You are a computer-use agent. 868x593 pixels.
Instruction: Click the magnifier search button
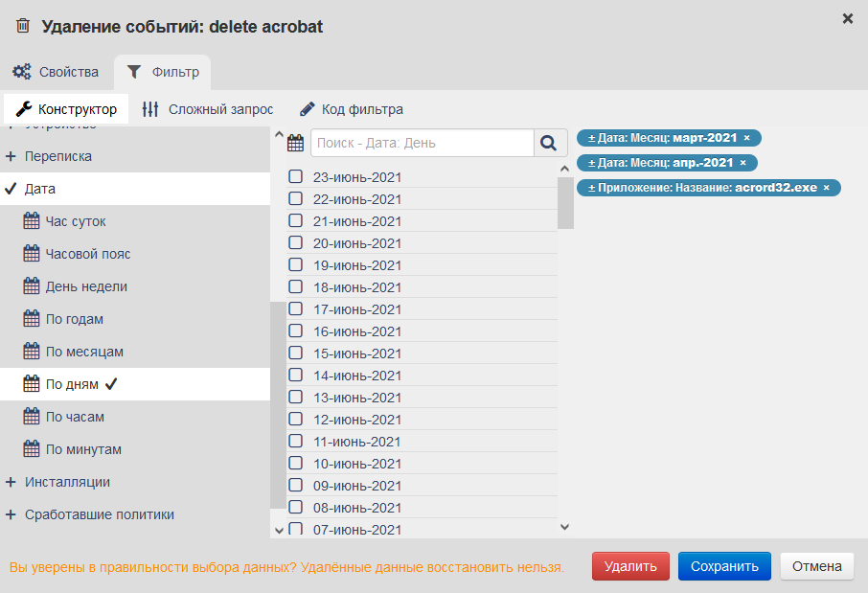[548, 143]
